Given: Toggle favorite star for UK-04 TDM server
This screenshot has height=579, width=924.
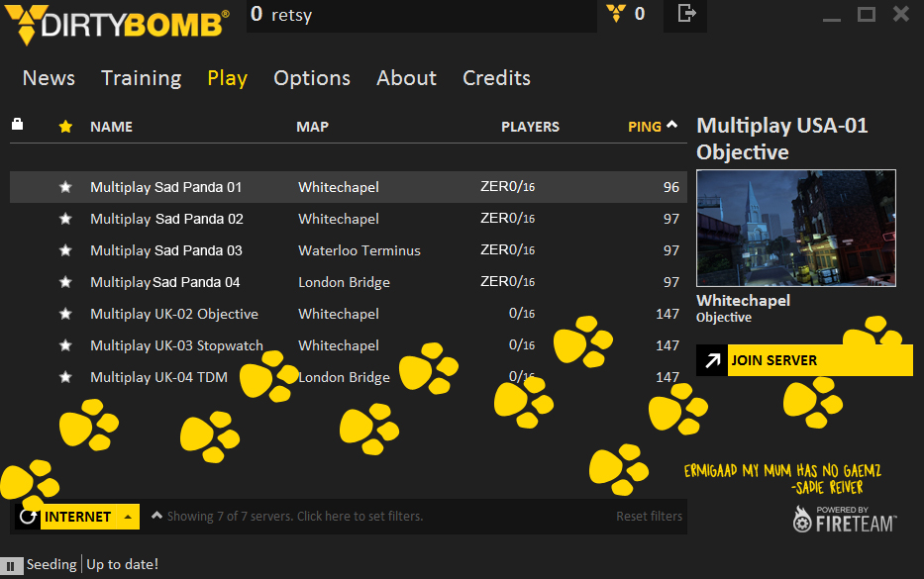Looking at the screenshot, I should tap(65, 377).
